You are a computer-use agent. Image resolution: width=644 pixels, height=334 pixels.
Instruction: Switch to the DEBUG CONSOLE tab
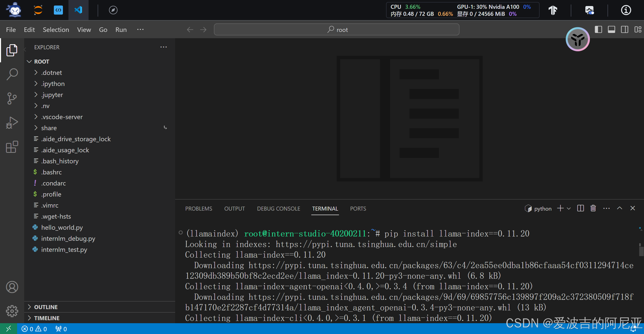pos(278,209)
